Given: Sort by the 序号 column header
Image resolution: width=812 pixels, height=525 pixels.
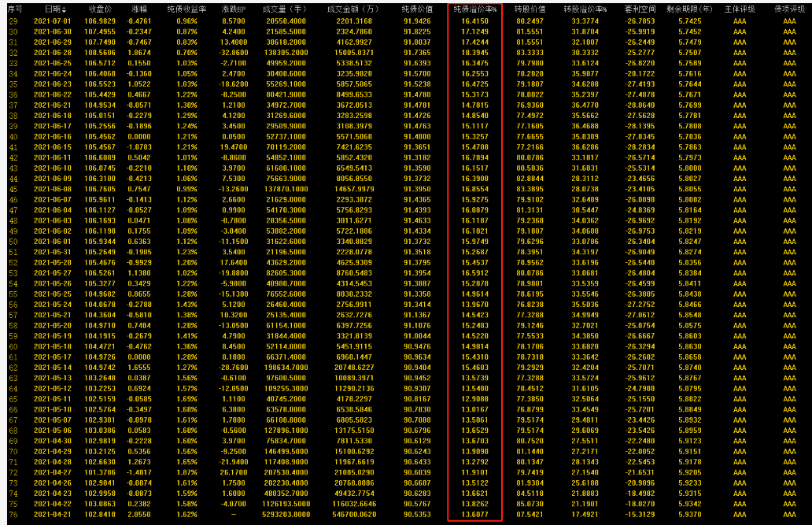Looking at the screenshot, I should click(14, 9).
